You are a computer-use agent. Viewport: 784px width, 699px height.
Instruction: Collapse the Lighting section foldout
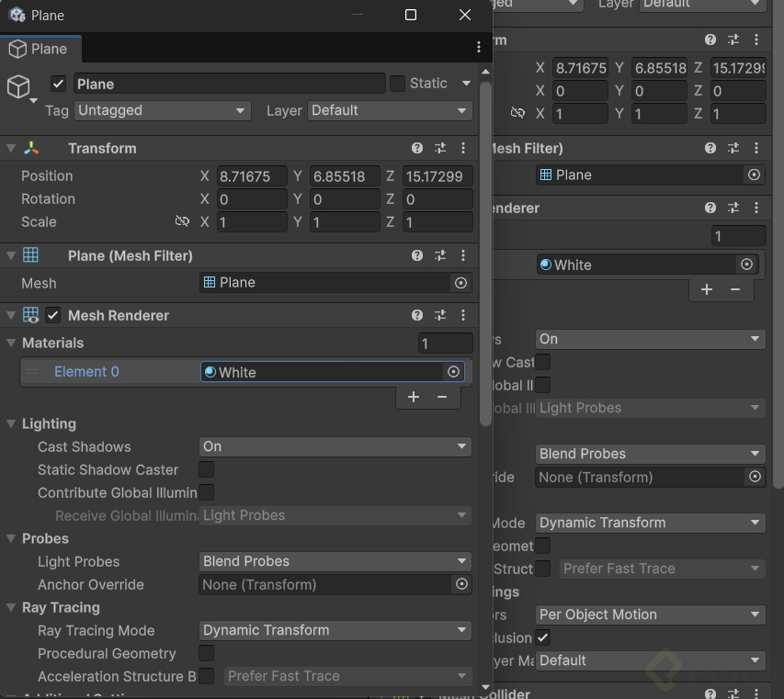pyautogui.click(x=12, y=424)
